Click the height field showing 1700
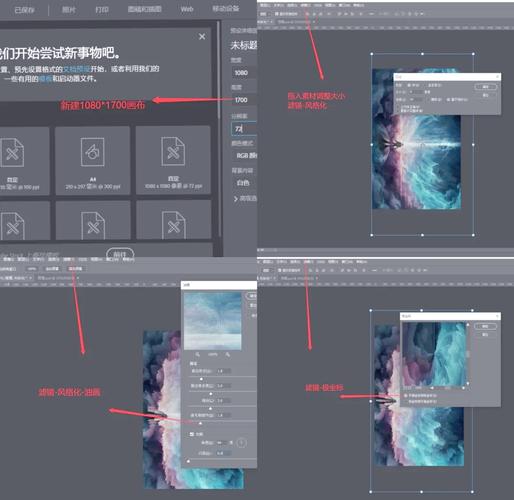514x500 pixels. coord(244,100)
